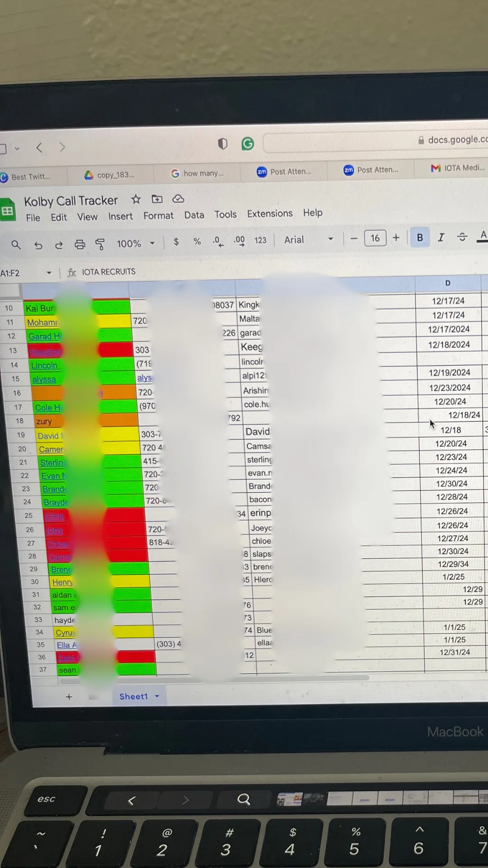Screen dimensions: 488x868
Task: Open the Grammarly extension icon
Action: [x=248, y=144]
